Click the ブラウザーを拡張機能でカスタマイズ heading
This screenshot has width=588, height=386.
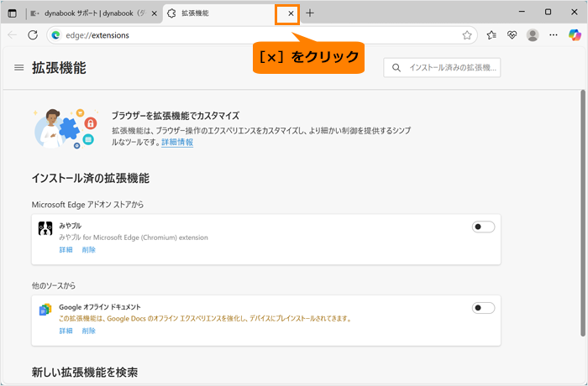(x=176, y=116)
